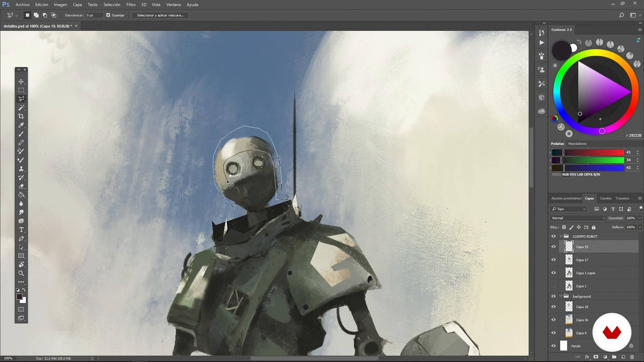This screenshot has height=362, width=644.
Task: Hide layer Capa 17
Action: point(553,260)
